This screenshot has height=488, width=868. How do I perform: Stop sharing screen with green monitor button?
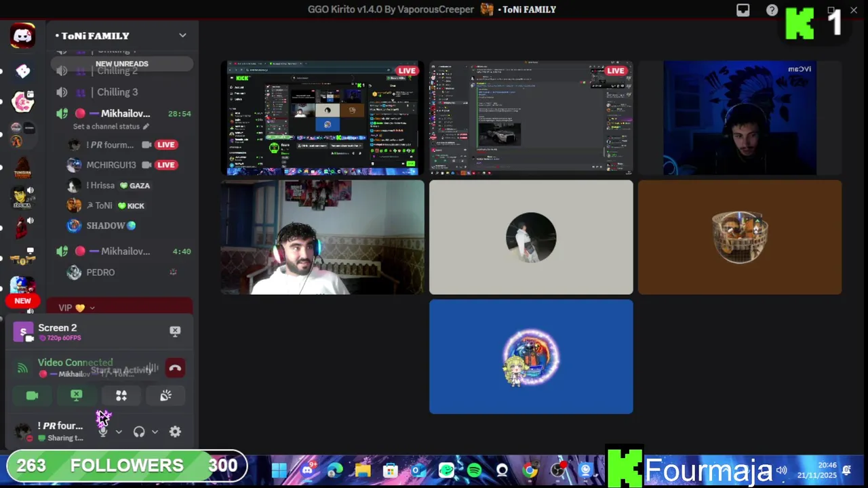tap(77, 396)
